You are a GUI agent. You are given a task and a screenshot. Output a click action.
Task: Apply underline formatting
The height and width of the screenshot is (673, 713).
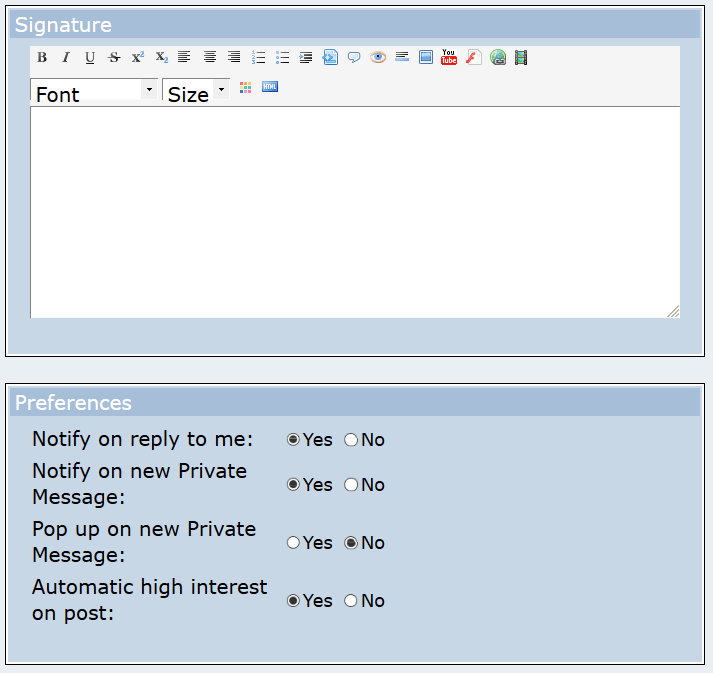click(90, 57)
